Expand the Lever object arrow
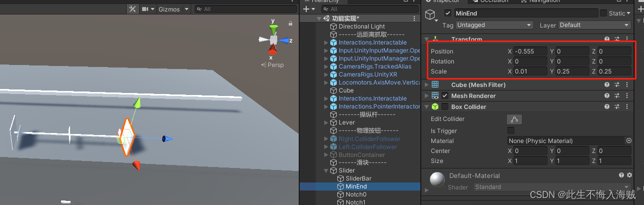The height and width of the screenshot is (205, 644). pyautogui.click(x=326, y=122)
